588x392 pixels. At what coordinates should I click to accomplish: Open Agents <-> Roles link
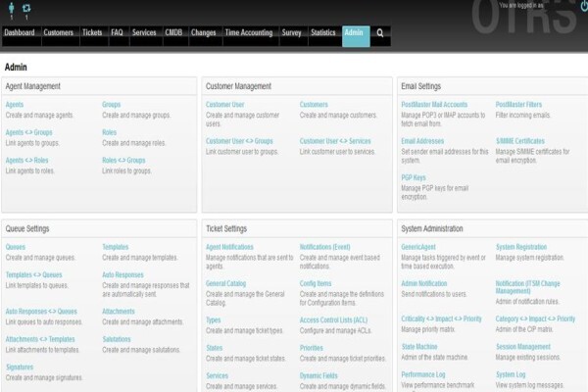(27, 160)
